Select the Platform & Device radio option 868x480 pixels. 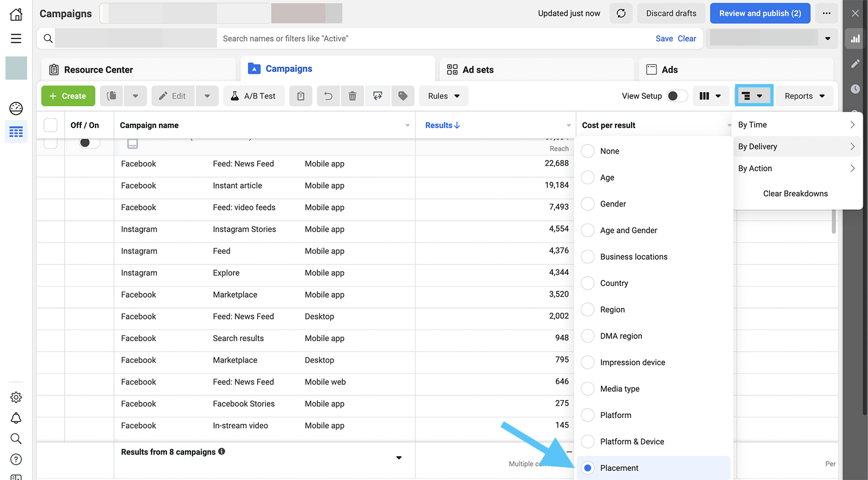588,441
